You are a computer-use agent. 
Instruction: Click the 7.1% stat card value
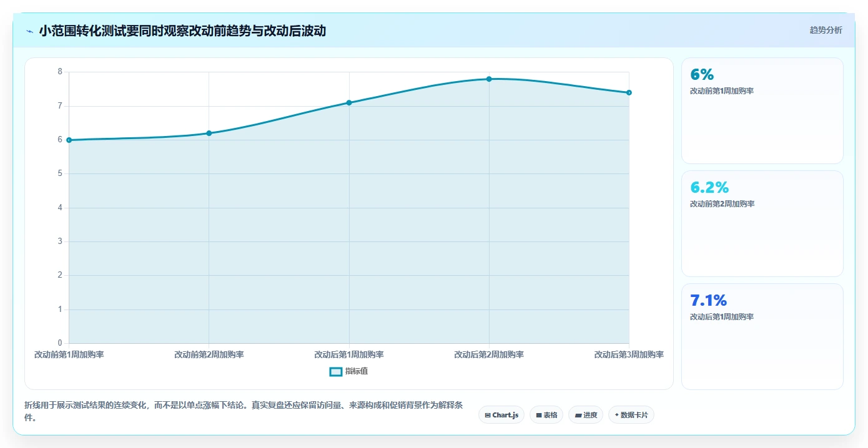tap(708, 301)
